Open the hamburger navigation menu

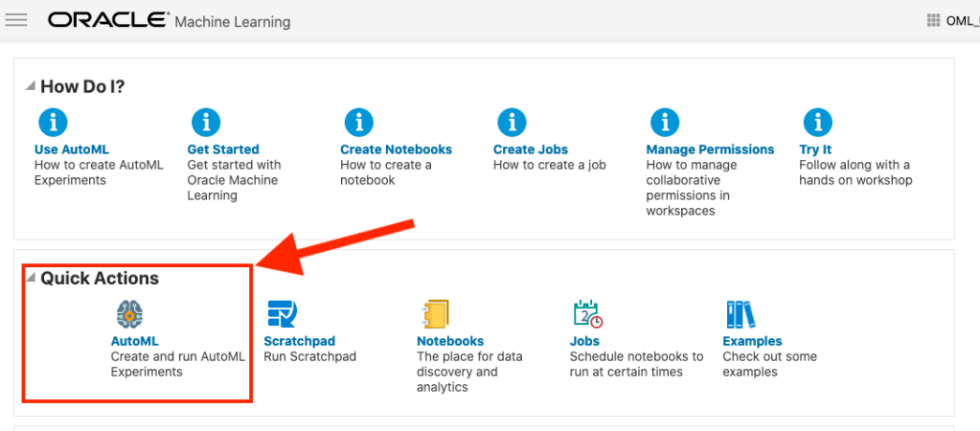point(16,20)
